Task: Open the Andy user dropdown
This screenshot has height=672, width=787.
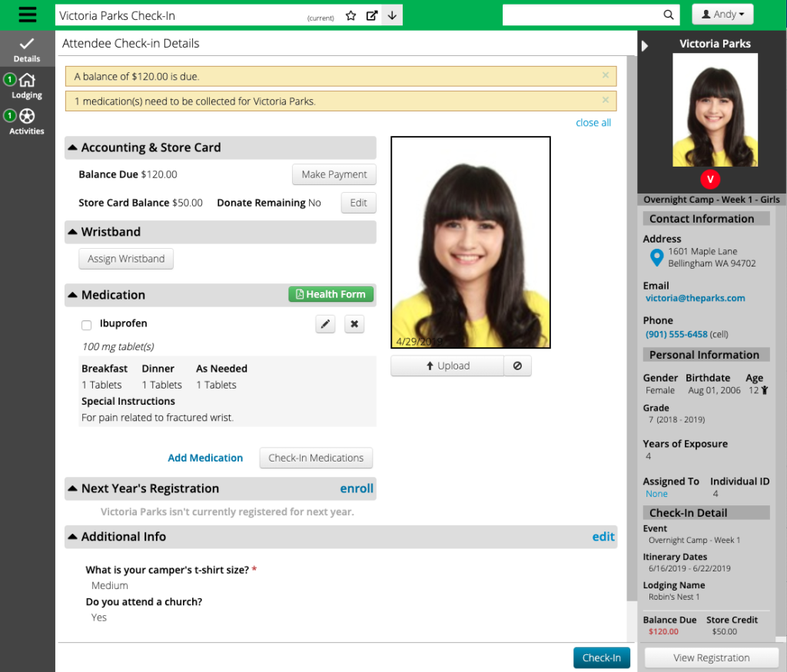Action: click(722, 14)
